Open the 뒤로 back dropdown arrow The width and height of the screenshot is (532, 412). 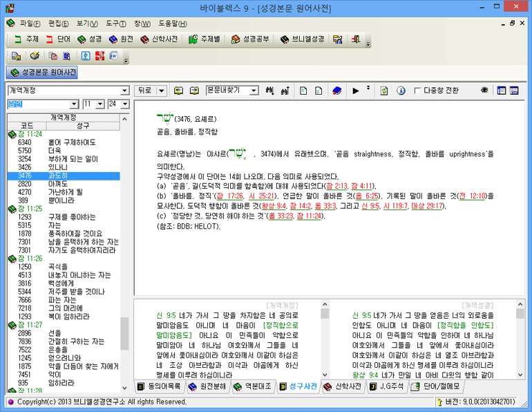click(162, 91)
